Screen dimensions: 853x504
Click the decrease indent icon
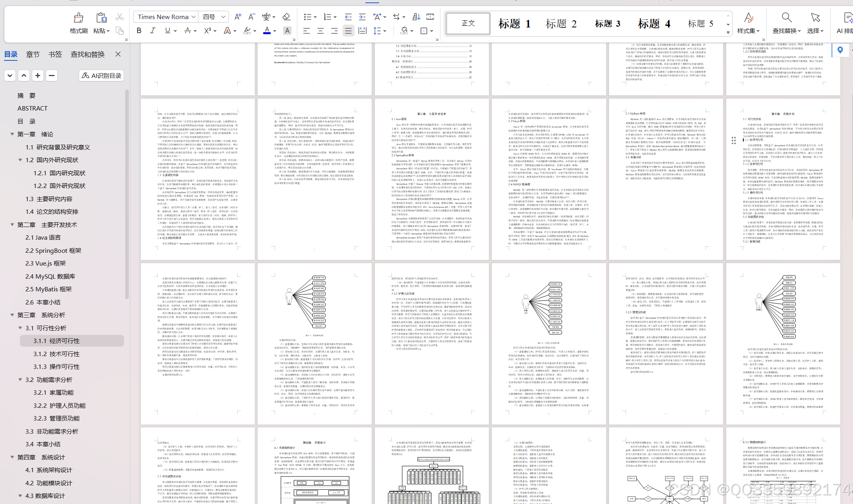[x=348, y=17]
